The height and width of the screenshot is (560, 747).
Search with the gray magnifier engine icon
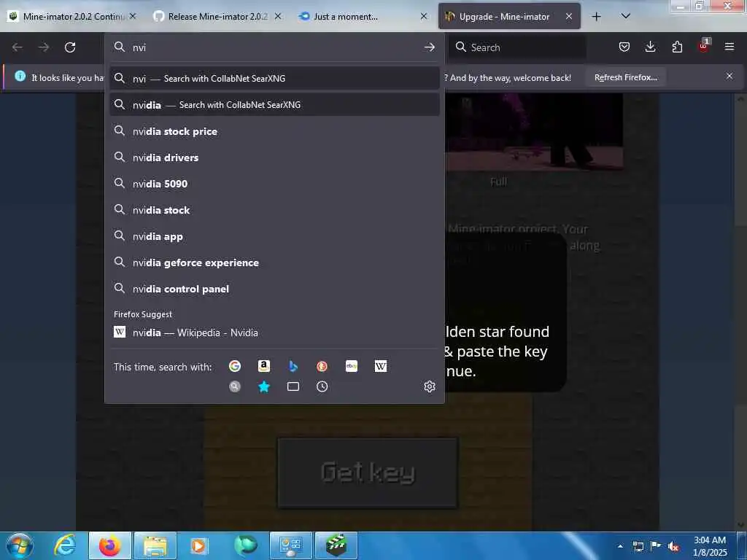[234, 386]
